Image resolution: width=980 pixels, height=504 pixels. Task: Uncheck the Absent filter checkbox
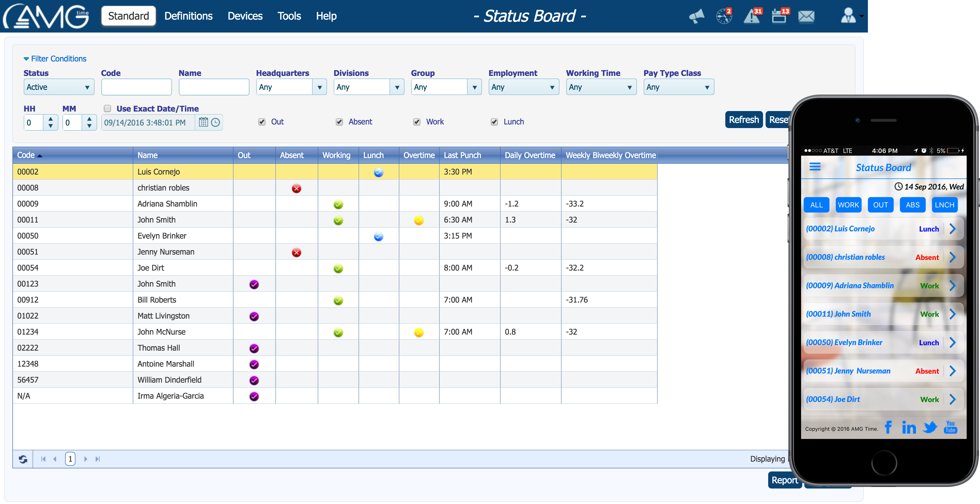click(339, 122)
